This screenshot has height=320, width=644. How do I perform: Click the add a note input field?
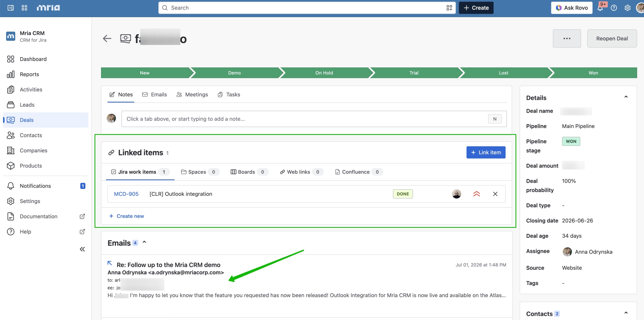[314, 119]
